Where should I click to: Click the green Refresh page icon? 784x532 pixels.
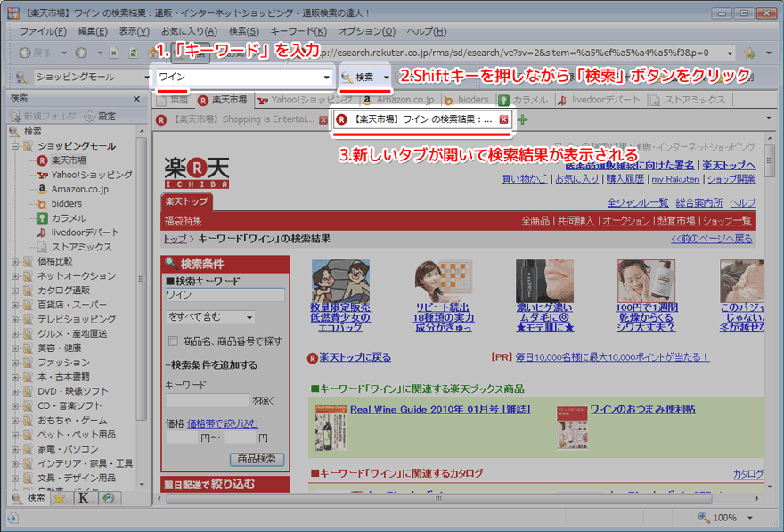pos(133,53)
